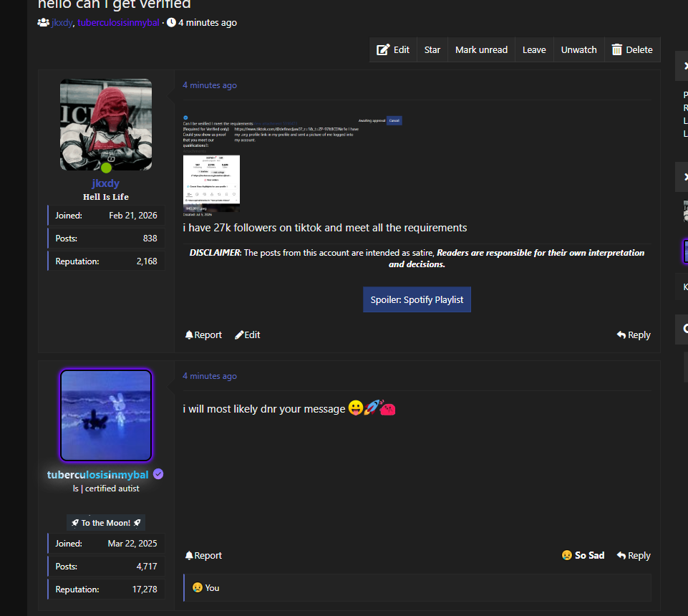The height and width of the screenshot is (616, 688).
Task: Delete the conversation
Action: (632, 49)
